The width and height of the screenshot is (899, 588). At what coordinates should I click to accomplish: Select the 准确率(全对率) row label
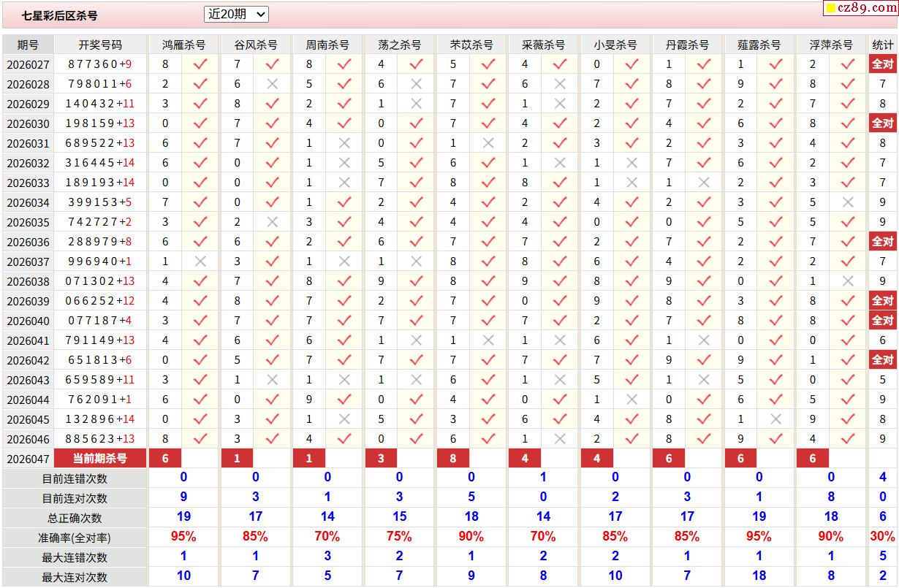coord(75,538)
